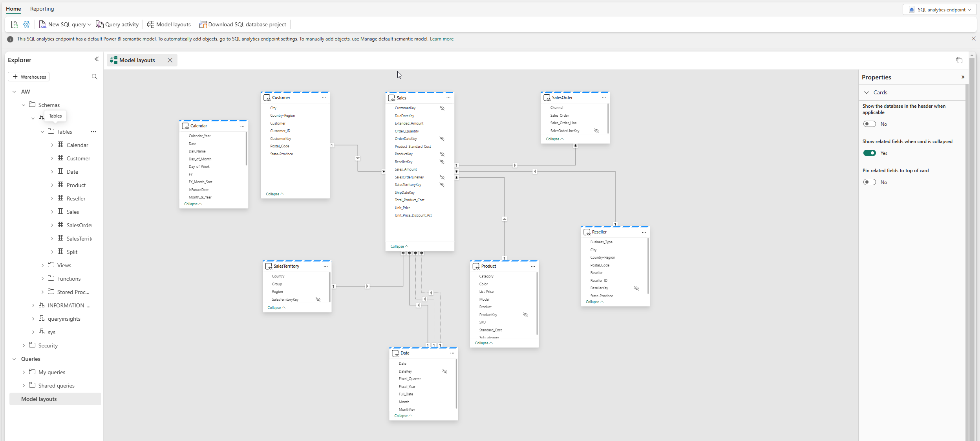
Task: Open more options on Sales card
Action: tap(448, 98)
